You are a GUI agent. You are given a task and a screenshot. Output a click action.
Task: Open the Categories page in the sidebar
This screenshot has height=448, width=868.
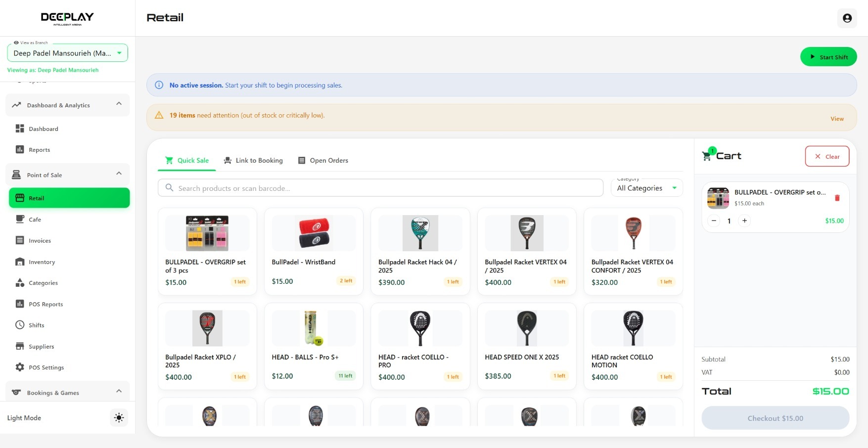click(x=43, y=283)
